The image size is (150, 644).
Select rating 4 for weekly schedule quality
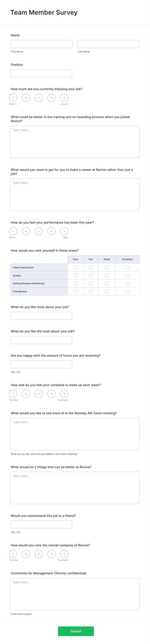51,394
